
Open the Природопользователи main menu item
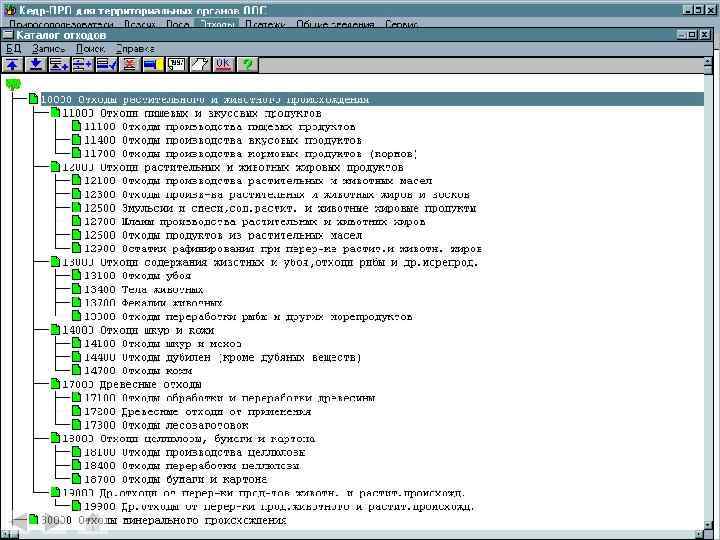[61, 24]
